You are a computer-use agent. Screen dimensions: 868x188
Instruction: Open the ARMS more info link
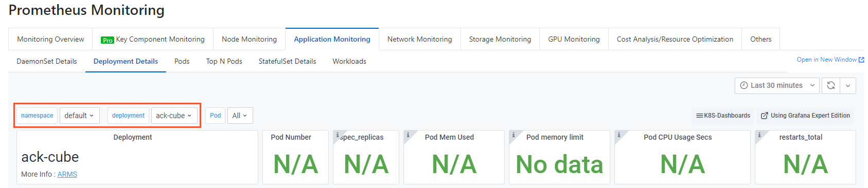tap(67, 174)
